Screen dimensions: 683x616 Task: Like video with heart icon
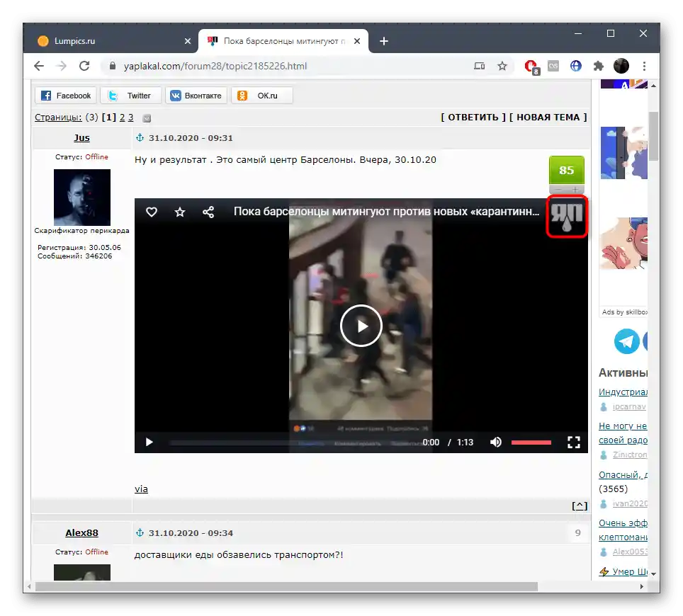151,212
